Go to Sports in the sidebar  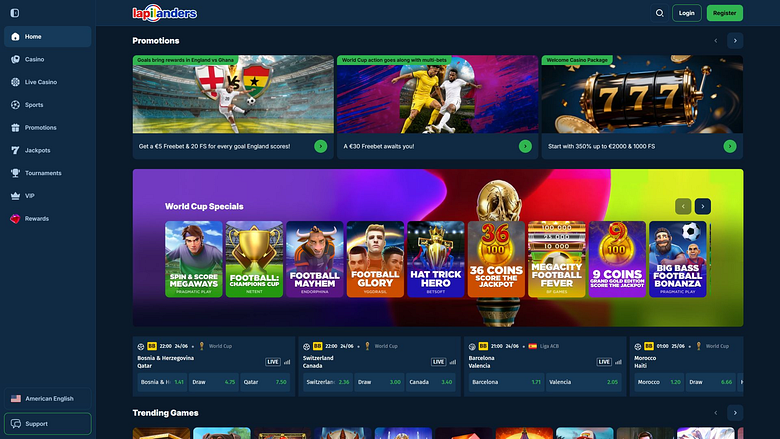(48, 105)
